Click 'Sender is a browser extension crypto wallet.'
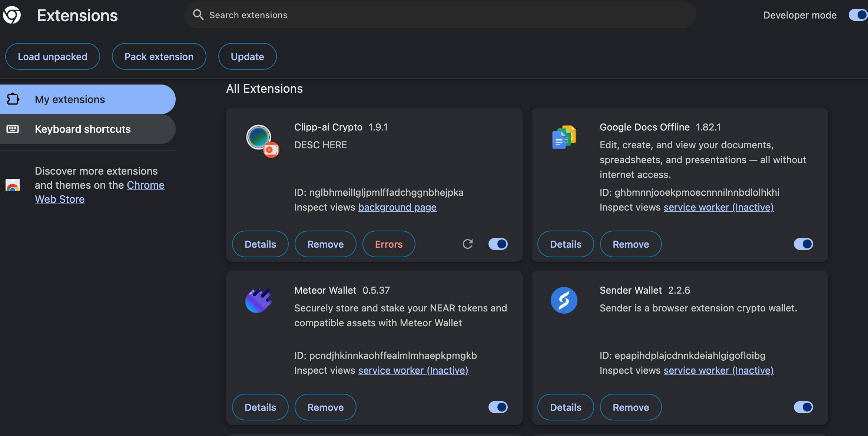 (x=698, y=308)
